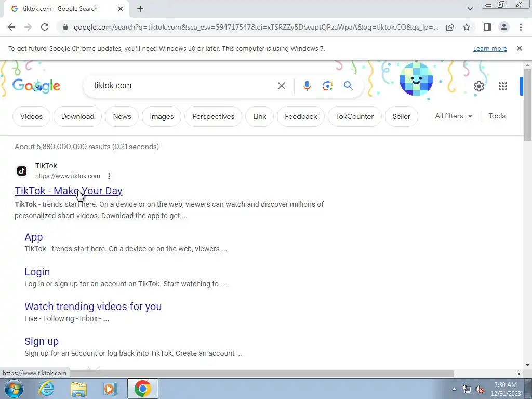Click the horizontal scrollbar right arrow
Image resolution: width=532 pixels, height=399 pixels.
click(519, 374)
